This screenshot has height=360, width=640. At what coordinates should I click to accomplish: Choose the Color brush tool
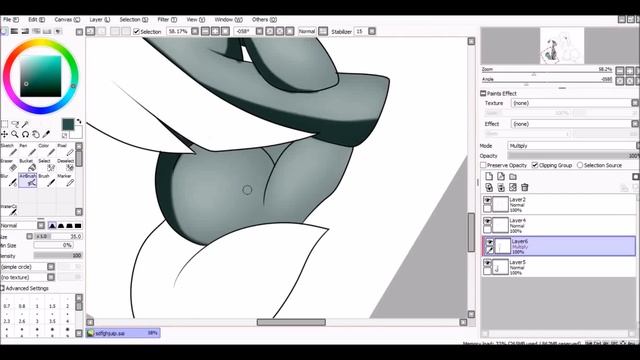tap(47, 150)
